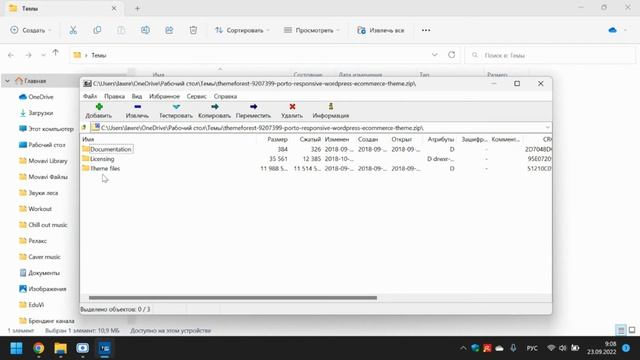Click the Rename icon in Explorer toolbar
The height and width of the screenshot is (360, 640).
145,30
